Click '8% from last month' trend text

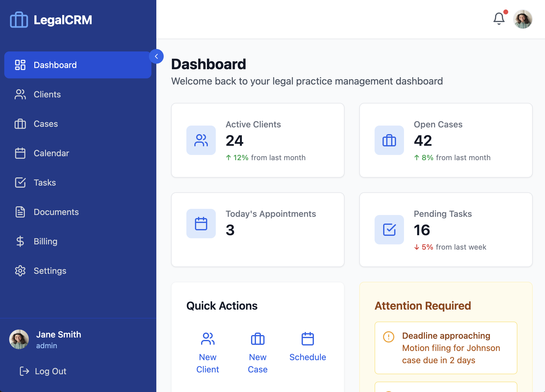452,157
